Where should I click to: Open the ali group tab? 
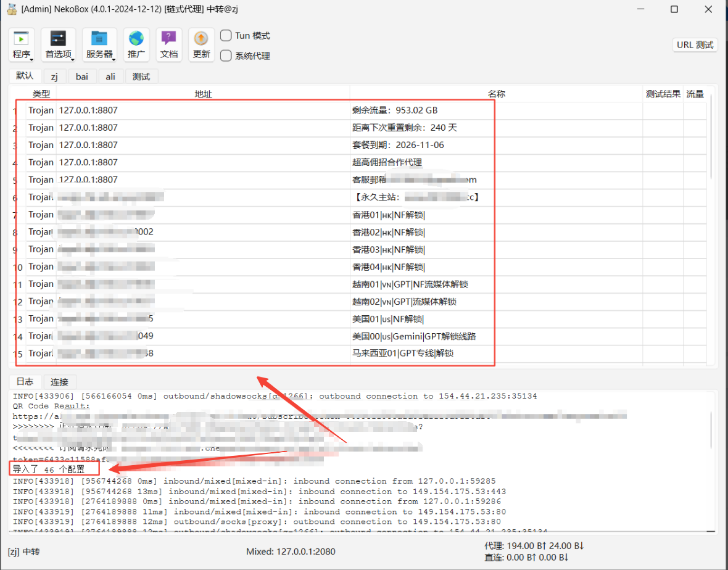coord(110,76)
